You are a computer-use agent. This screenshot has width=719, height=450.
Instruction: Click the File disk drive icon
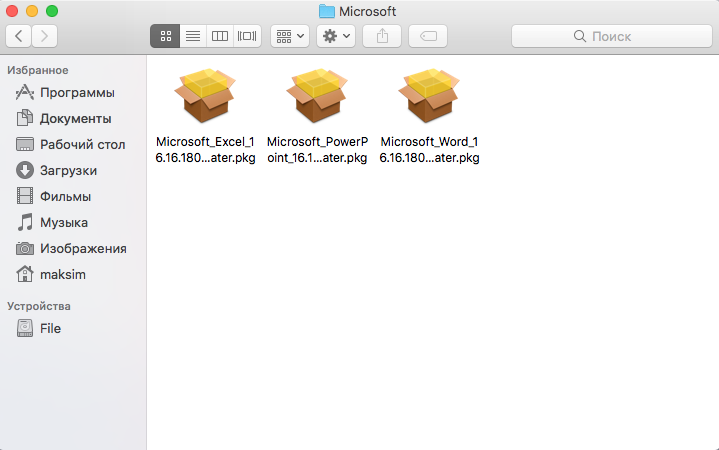click(25, 328)
